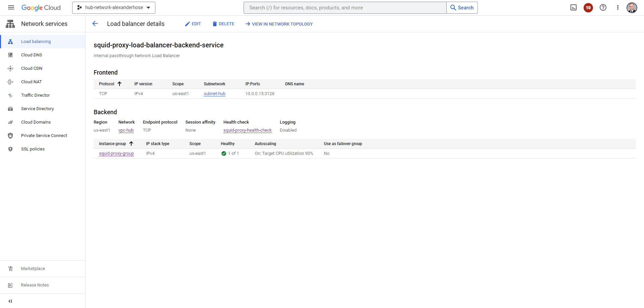This screenshot has width=644, height=308.
Task: Click the Network services header icon
Action: 10,24
